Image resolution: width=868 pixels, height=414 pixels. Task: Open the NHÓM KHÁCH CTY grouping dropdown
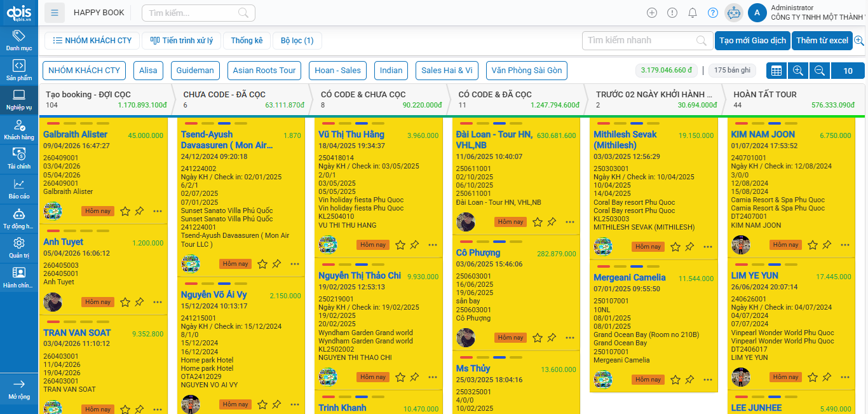pyautogui.click(x=92, y=41)
